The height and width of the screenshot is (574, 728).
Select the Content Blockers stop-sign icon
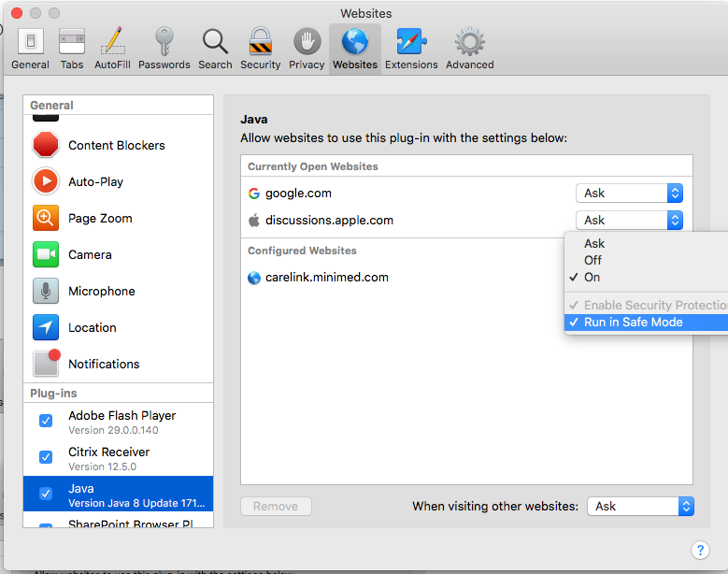click(x=46, y=145)
